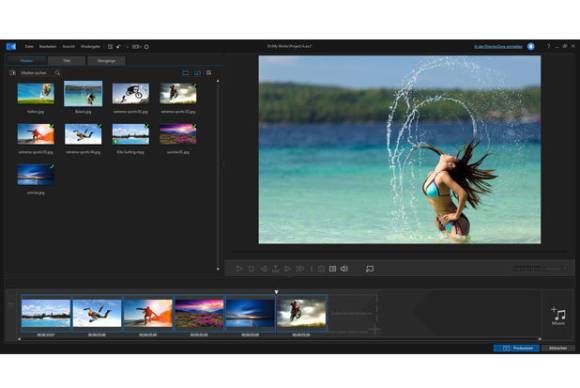Click the add music note icon
The image size is (580, 388).
(x=559, y=315)
